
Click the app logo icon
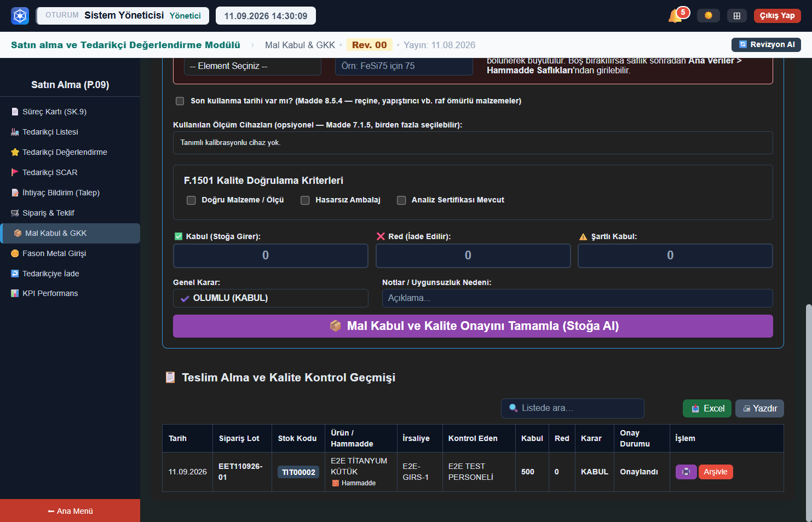pos(20,16)
